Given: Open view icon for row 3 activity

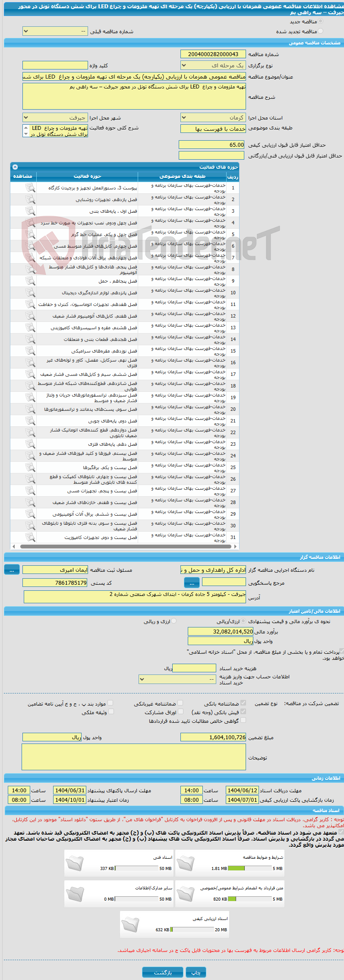Looking at the screenshot, I should (x=30, y=211).
